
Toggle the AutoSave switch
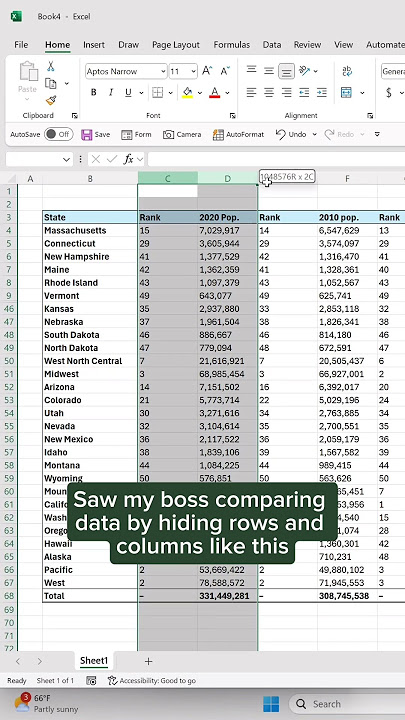(x=59, y=134)
